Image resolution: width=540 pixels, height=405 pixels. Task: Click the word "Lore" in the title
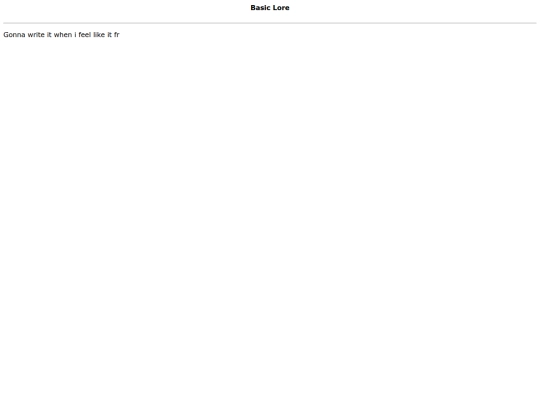click(281, 8)
